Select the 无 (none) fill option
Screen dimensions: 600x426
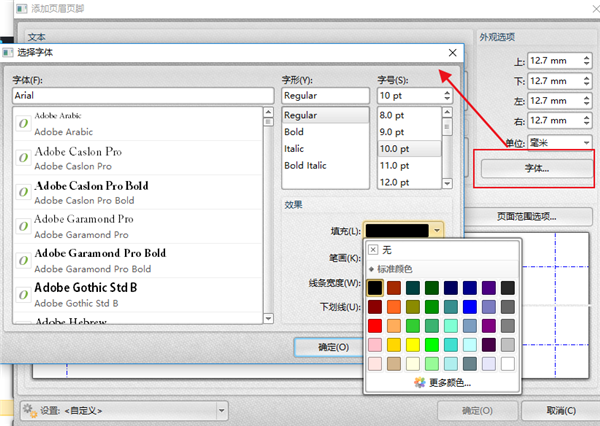tap(443, 250)
